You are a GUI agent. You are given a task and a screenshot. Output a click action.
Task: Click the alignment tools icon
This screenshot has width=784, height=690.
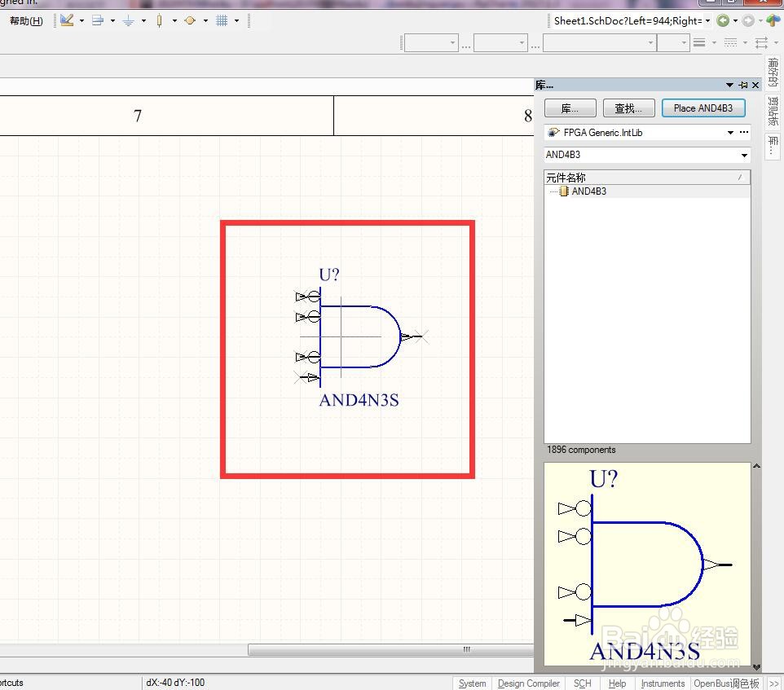click(x=98, y=20)
